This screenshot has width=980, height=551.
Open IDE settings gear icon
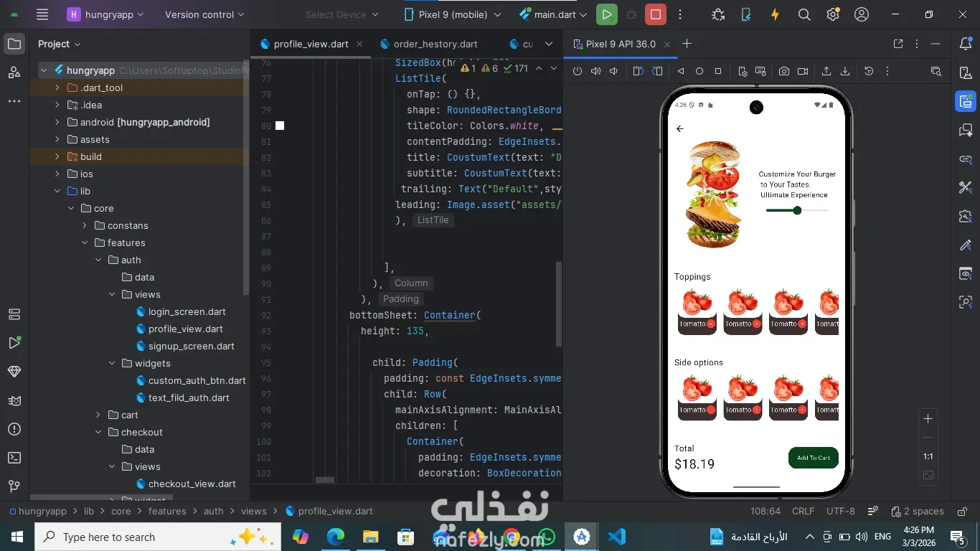coord(833,14)
